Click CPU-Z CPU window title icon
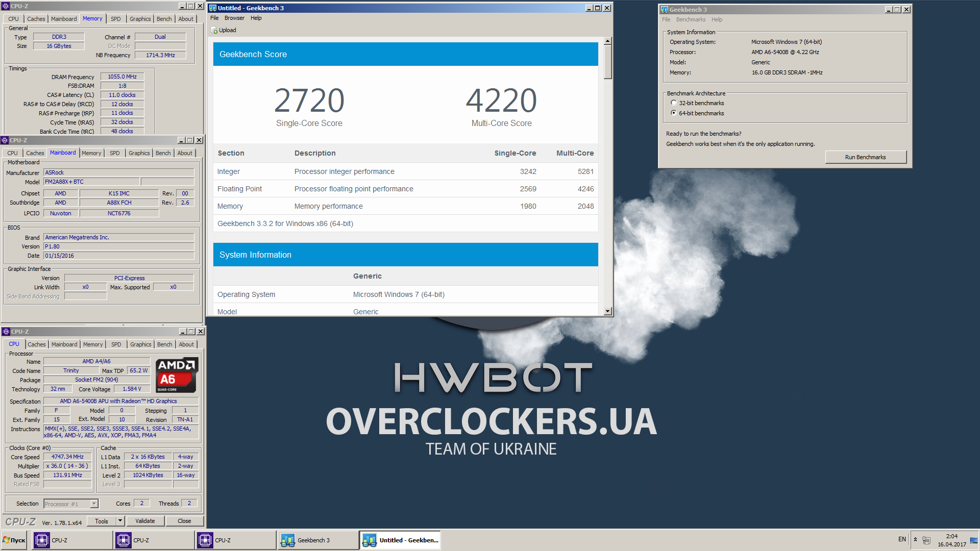The image size is (980, 551). point(6,332)
